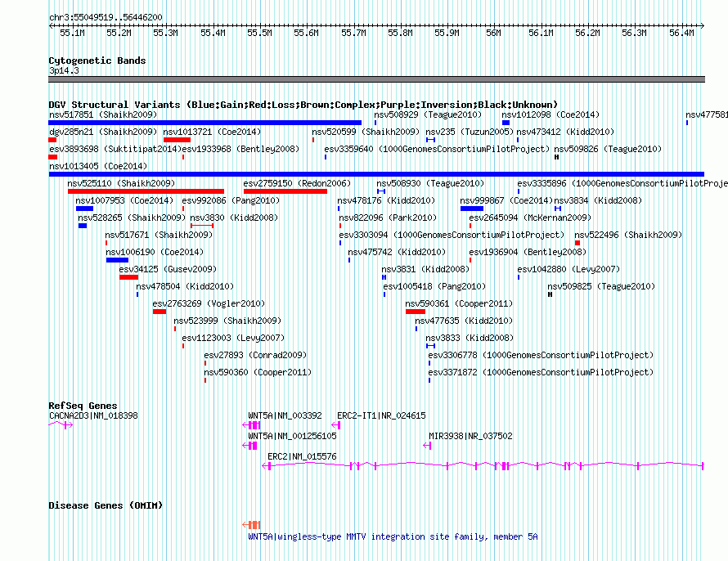Click the nsv3831 (Kidd2008) label
This screenshot has height=561, width=728.
[425, 269]
